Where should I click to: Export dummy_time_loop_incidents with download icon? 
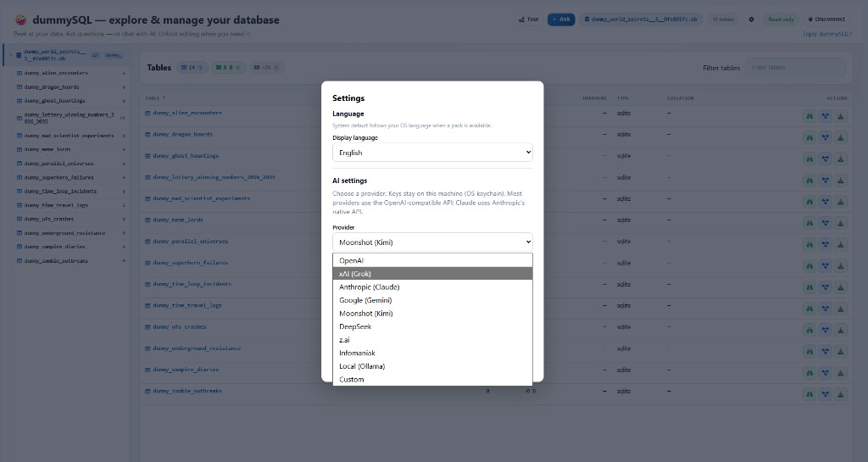click(x=840, y=287)
